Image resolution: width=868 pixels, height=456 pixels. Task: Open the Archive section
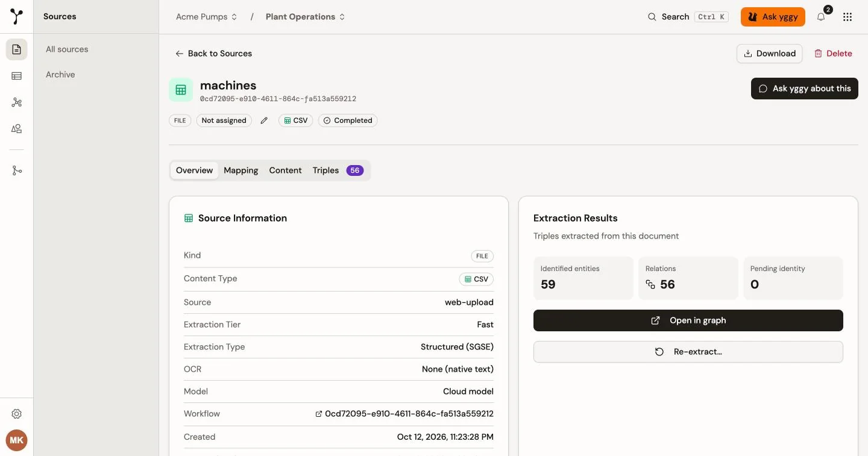point(60,75)
